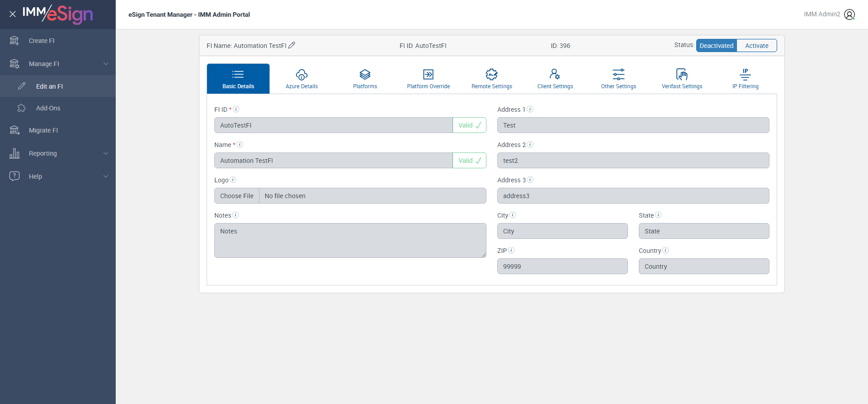
Task: Open the Azure Details tab
Action: click(x=302, y=79)
